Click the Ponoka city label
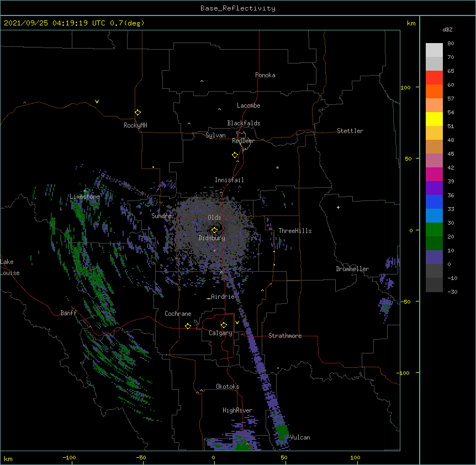This screenshot has width=476, height=465. [x=265, y=75]
